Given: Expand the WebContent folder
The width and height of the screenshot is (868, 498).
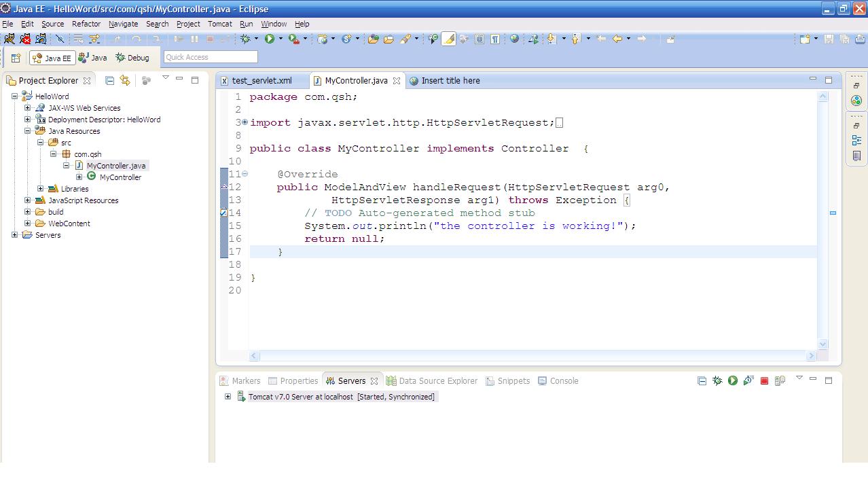Looking at the screenshot, I should click(28, 224).
